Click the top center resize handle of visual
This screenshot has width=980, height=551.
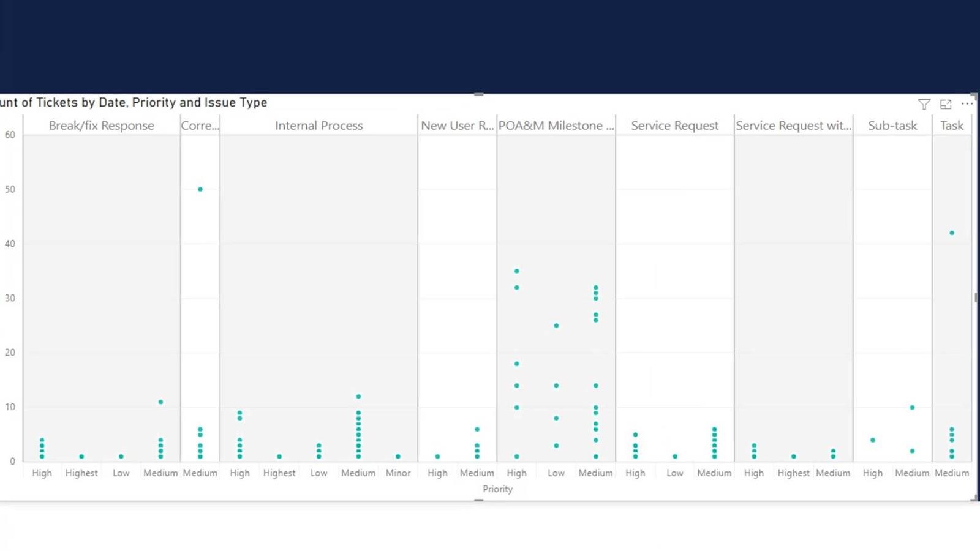tap(479, 95)
